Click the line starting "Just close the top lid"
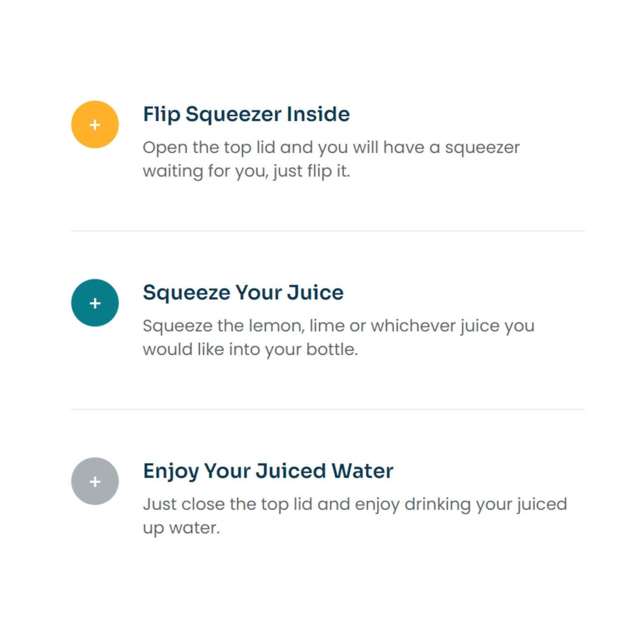Viewport: 644px width, 644px height. [x=354, y=504]
